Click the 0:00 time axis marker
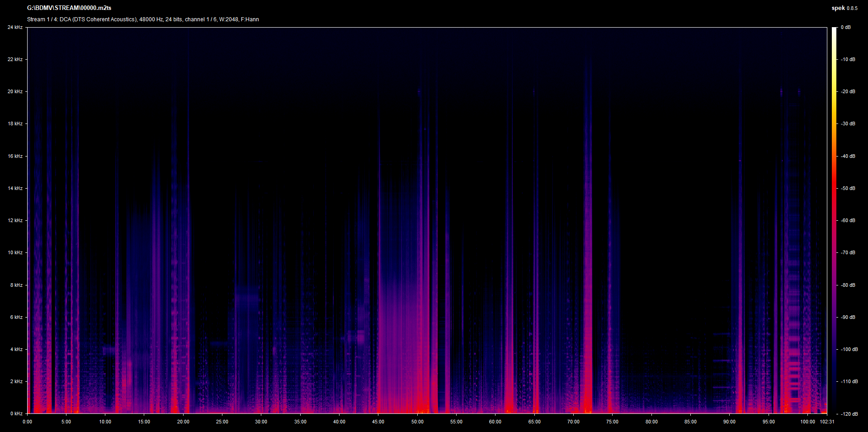This screenshot has width=868, height=432. click(x=28, y=422)
